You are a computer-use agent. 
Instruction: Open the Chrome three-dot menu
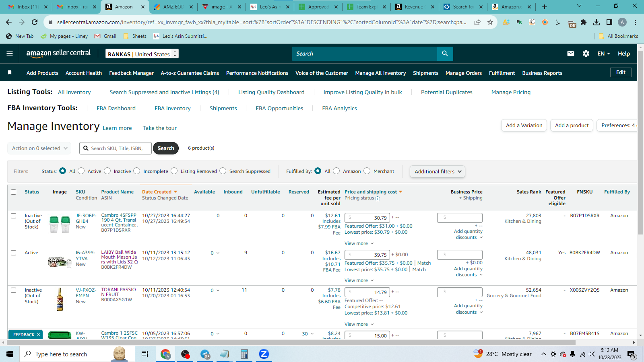pyautogui.click(x=635, y=22)
